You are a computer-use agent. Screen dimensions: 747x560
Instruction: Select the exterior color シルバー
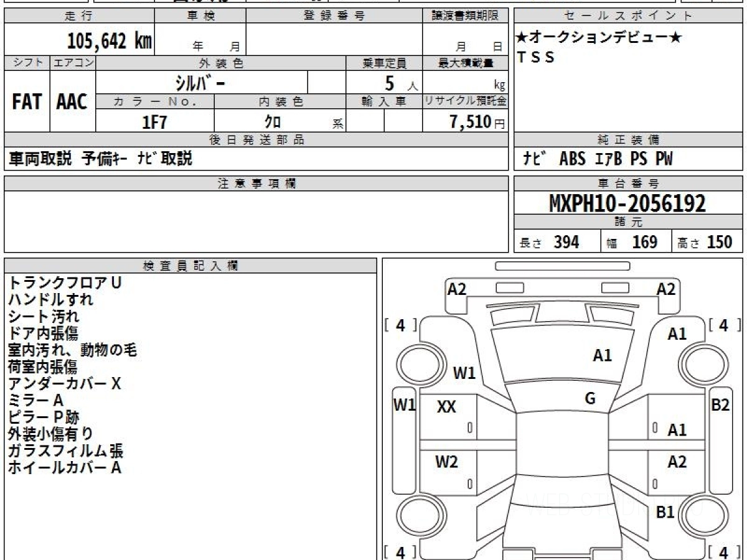(x=202, y=82)
